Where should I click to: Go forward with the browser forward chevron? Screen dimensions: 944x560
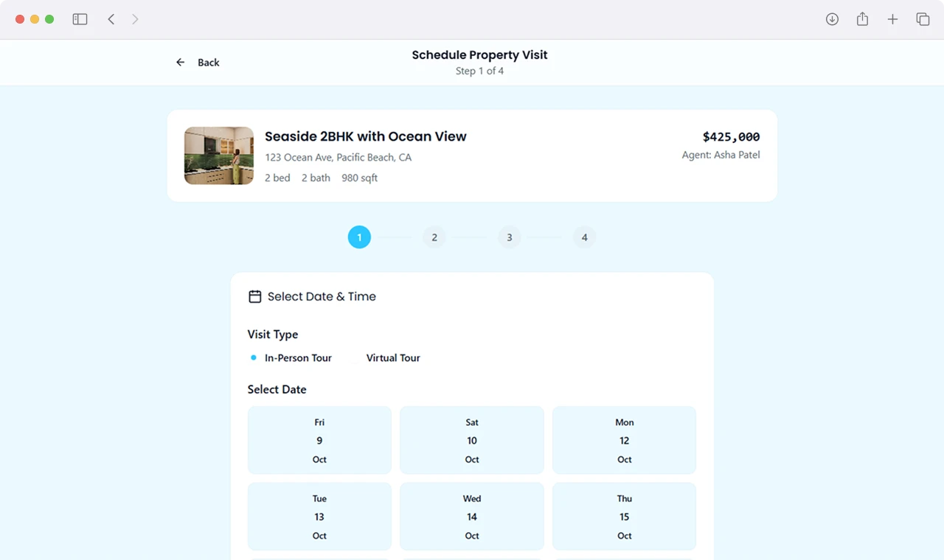coord(135,19)
